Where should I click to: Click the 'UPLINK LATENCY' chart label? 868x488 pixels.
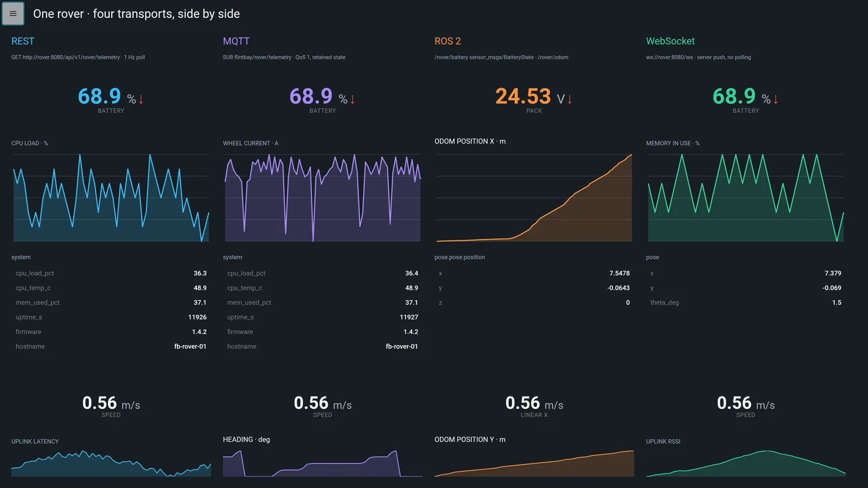coord(35,441)
